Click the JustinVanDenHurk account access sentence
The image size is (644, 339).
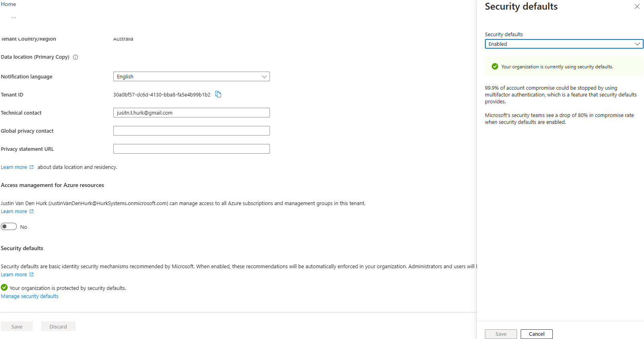point(183,203)
